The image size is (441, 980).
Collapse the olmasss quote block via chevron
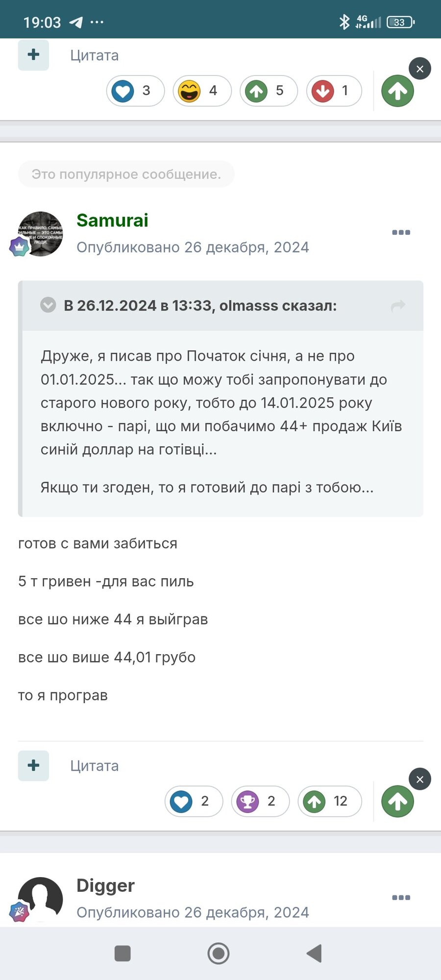tap(48, 305)
